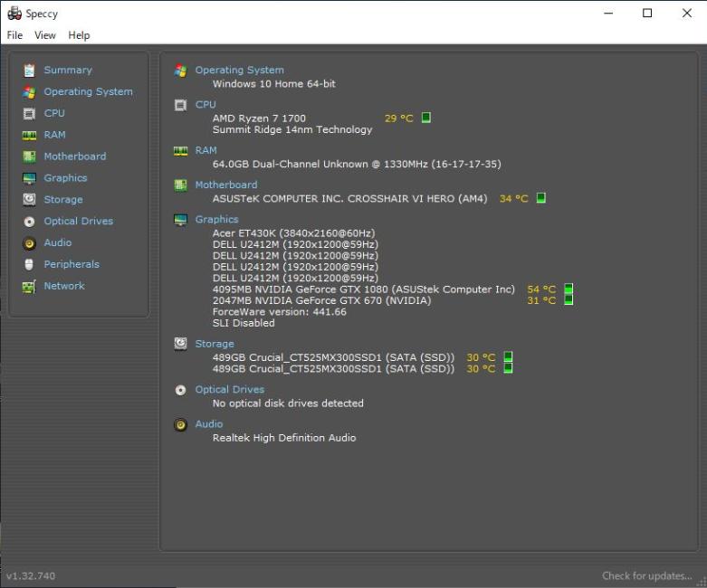
Task: Click the Optical Drives disc icon in sidebar
Action: (29, 222)
